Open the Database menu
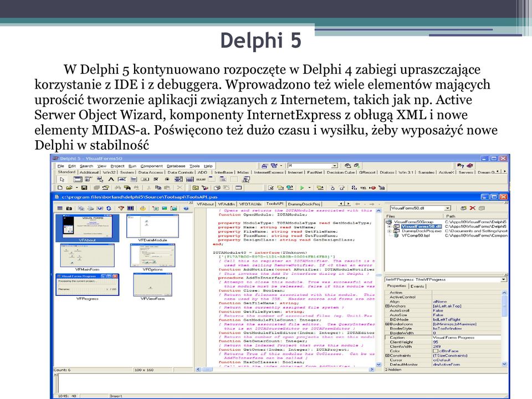Viewport: 532px width, 399px height. [x=176, y=166]
